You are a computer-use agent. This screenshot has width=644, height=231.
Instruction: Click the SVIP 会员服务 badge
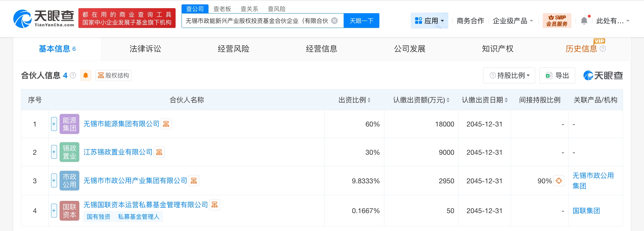(557, 21)
